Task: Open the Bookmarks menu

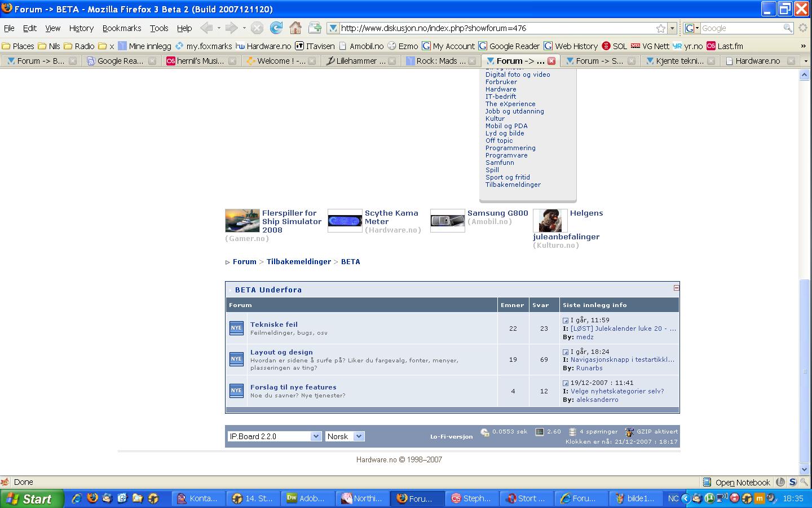Action: point(122,28)
